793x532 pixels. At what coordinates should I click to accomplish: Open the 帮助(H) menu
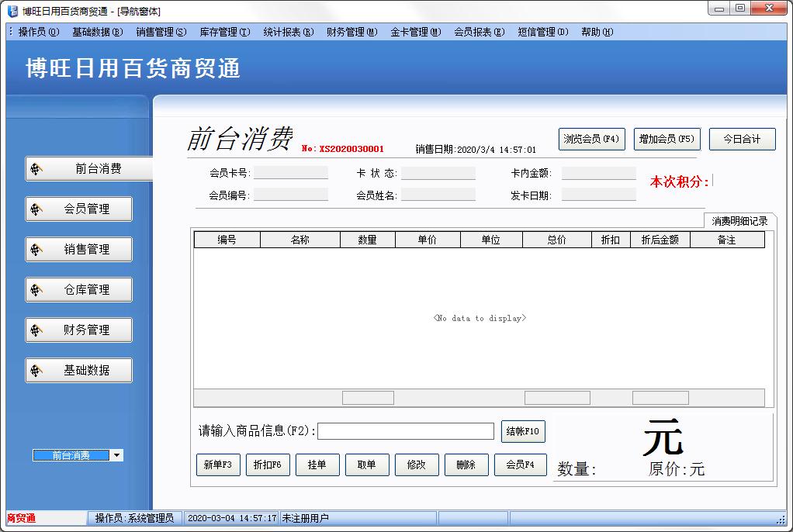[x=597, y=32]
